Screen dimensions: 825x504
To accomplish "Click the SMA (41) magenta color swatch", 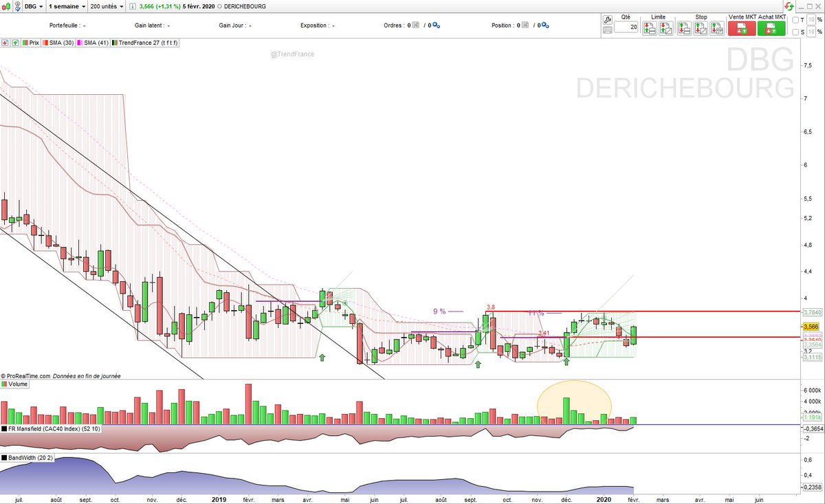I will tap(80, 43).
